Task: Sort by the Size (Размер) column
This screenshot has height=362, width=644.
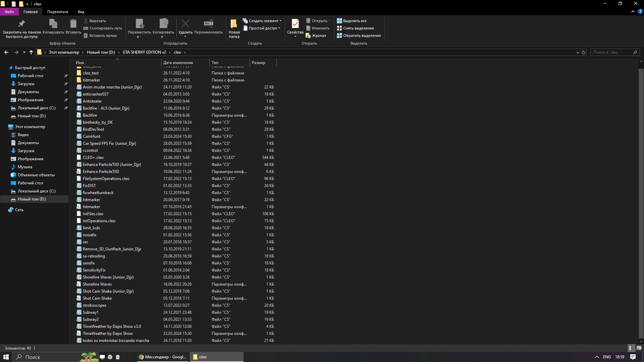Action: point(263,63)
